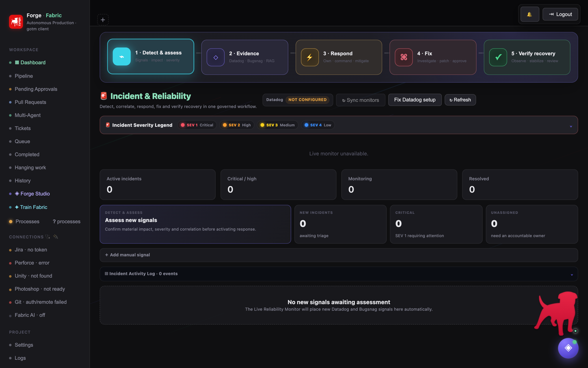This screenshot has height=368, width=588.
Task: Go to Pipeline in the sidebar
Action: (x=24, y=76)
